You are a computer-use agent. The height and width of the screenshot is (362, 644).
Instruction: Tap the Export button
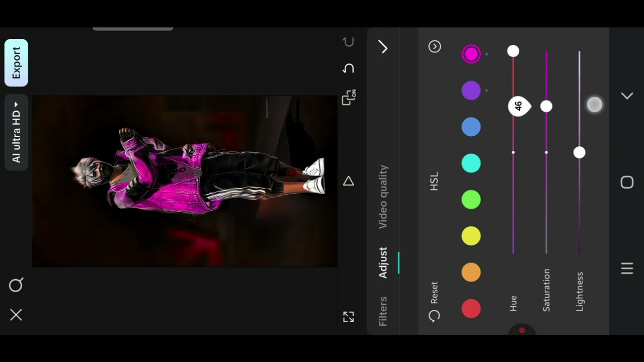[16, 63]
